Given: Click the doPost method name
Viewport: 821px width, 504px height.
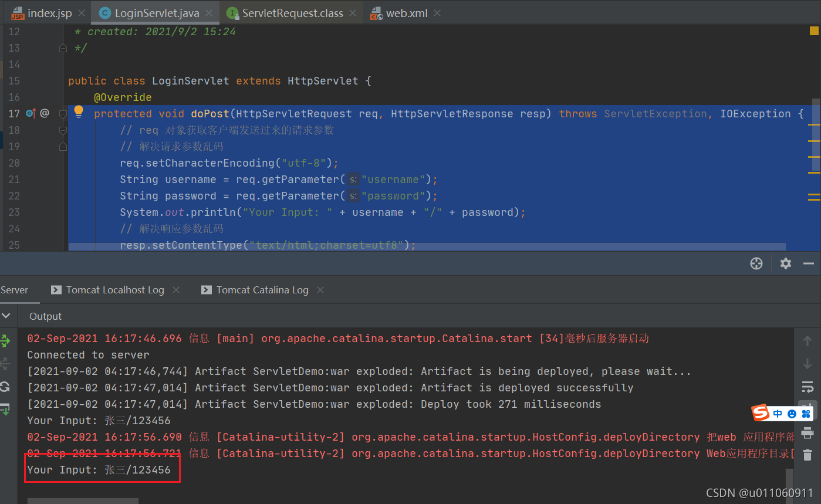Looking at the screenshot, I should 210,114.
